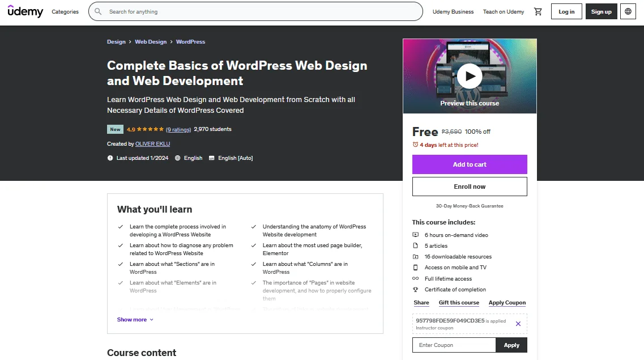Open instructor OLIVER EKLU profile
Image resolution: width=644 pixels, height=360 pixels.
pos(152,144)
